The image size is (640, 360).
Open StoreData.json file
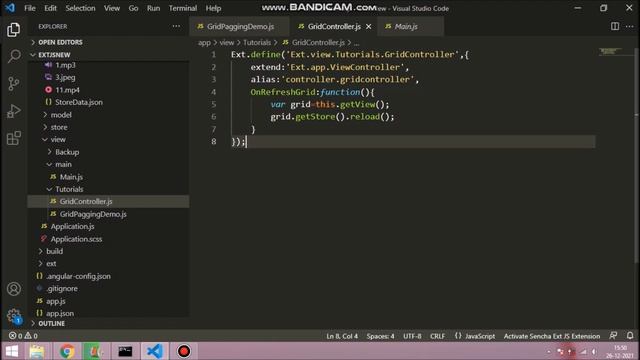79,102
